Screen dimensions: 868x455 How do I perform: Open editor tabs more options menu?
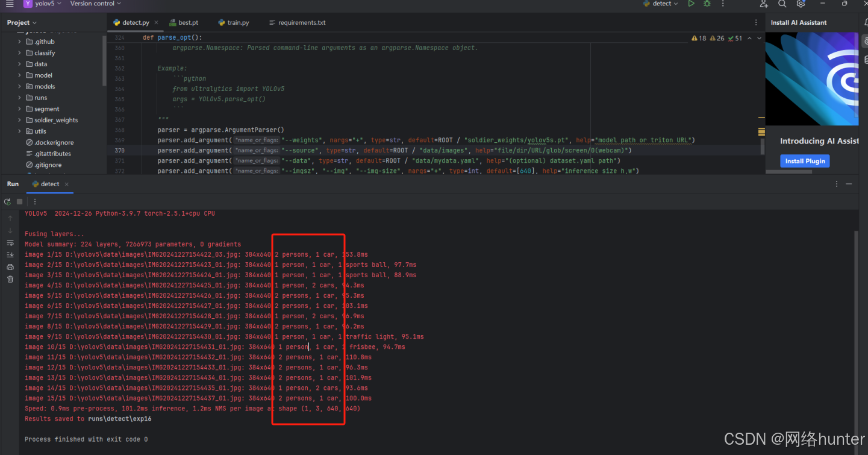click(757, 22)
